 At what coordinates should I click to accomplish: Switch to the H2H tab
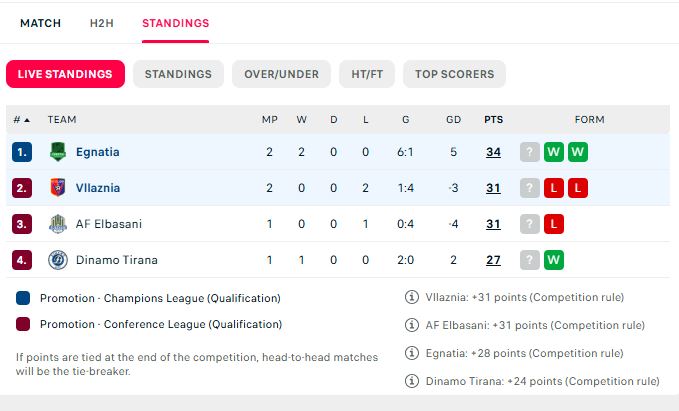tap(102, 23)
